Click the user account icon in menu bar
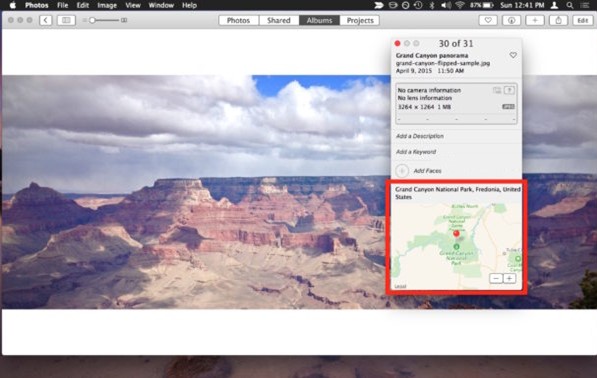The width and height of the screenshot is (597, 378). (x=555, y=5)
